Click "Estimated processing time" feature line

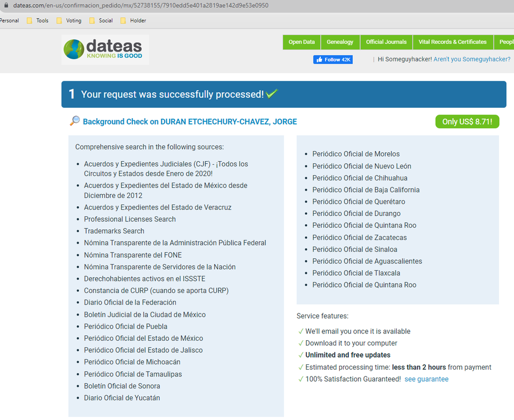pos(398,367)
